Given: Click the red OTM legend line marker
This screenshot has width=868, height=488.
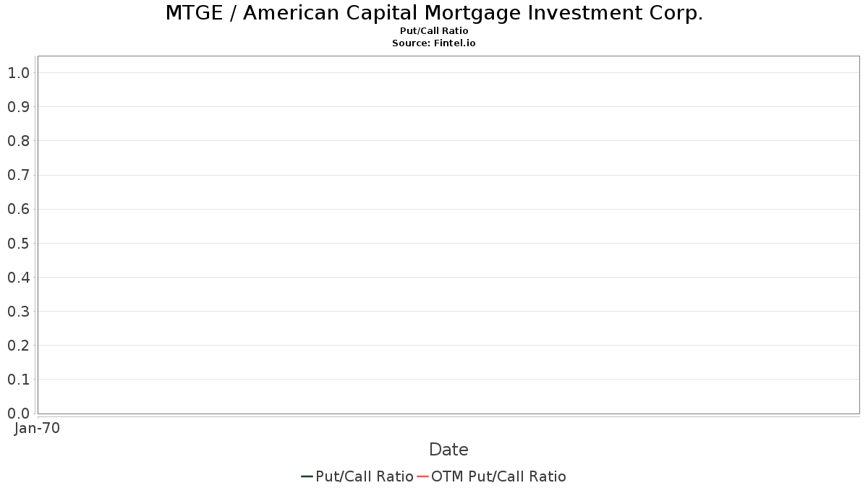Looking at the screenshot, I should point(422,476).
